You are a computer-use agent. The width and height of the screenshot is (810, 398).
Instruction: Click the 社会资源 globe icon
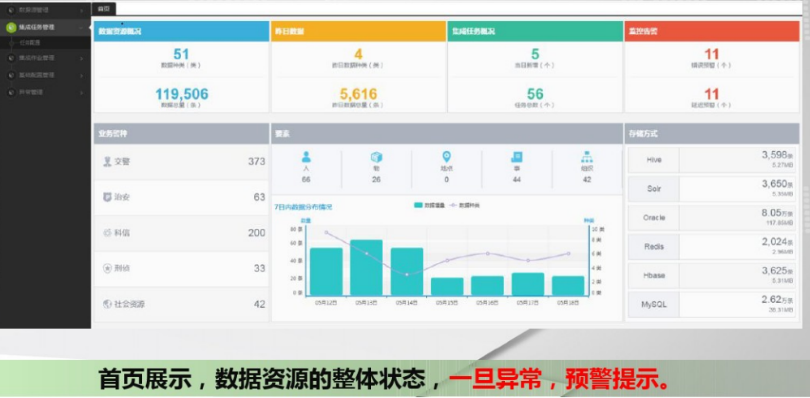107,304
